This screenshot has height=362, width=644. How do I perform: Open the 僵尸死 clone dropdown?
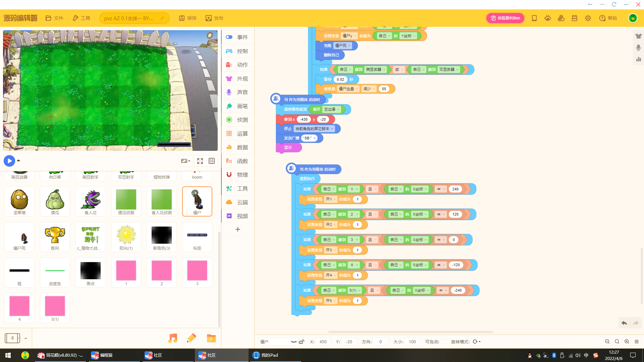(343, 46)
